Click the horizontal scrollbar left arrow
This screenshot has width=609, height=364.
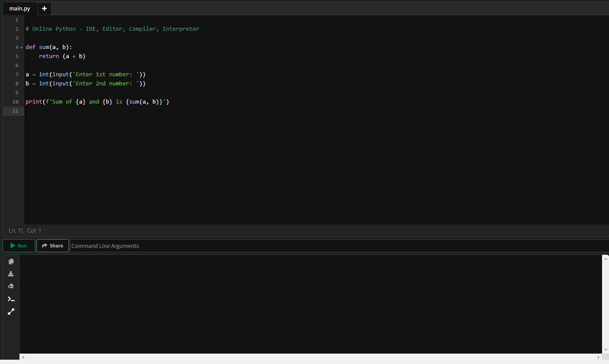point(23,357)
